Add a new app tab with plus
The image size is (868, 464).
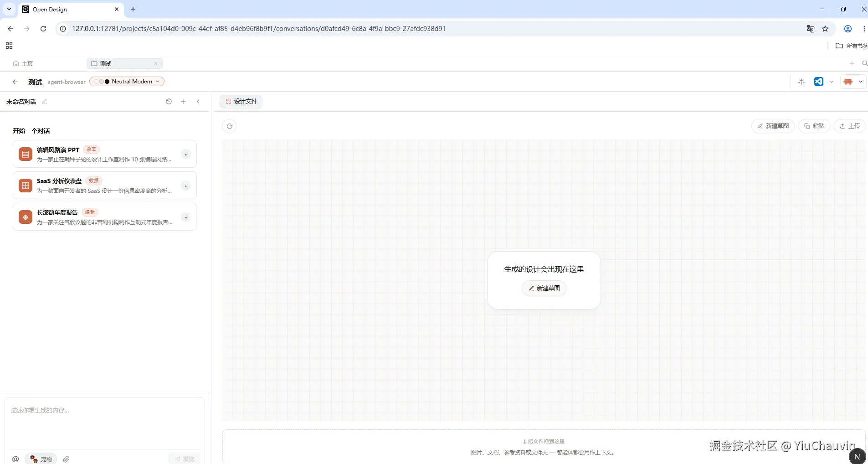click(x=852, y=63)
